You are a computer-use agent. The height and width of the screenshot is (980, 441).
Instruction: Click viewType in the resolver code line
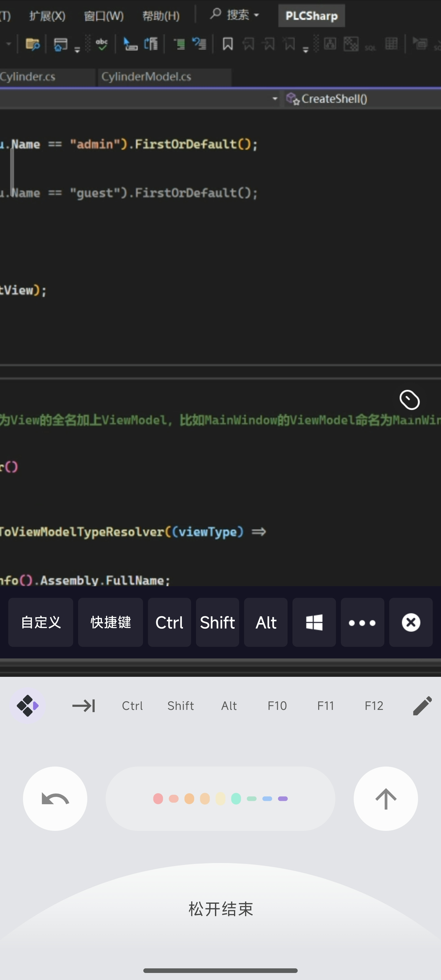tap(208, 531)
